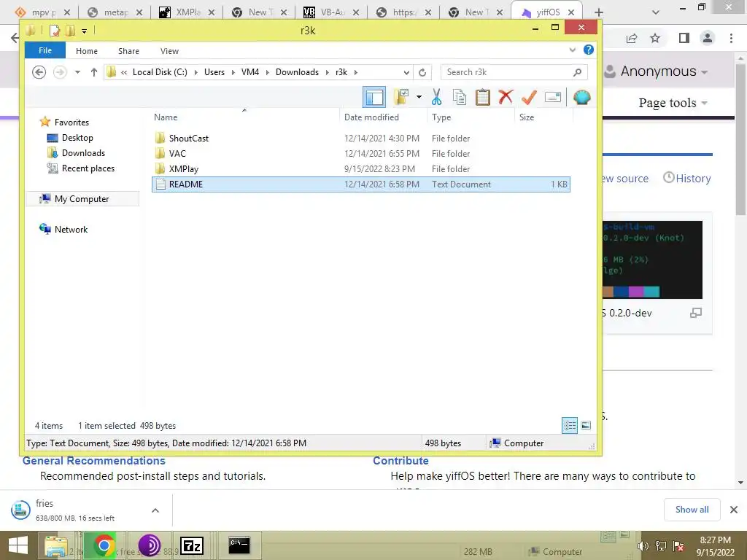Select My Computer in the navigation pane

click(x=82, y=199)
